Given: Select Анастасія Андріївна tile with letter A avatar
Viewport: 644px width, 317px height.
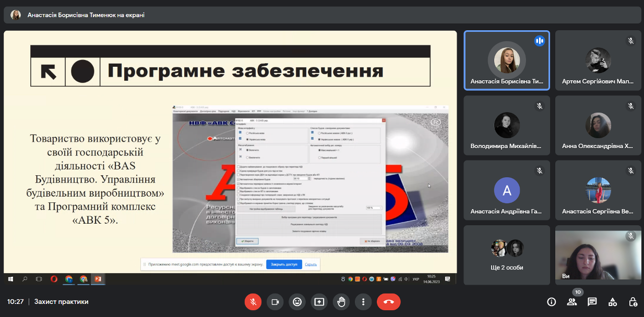Looking at the screenshot, I should [507, 190].
